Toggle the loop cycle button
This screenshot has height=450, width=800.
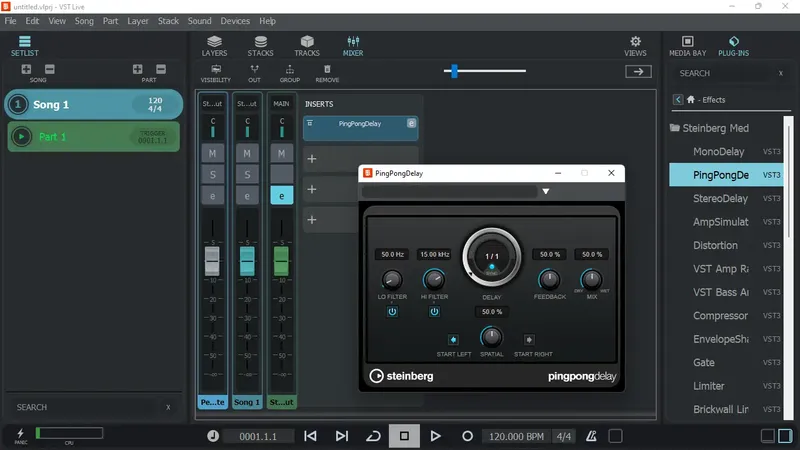(x=373, y=436)
